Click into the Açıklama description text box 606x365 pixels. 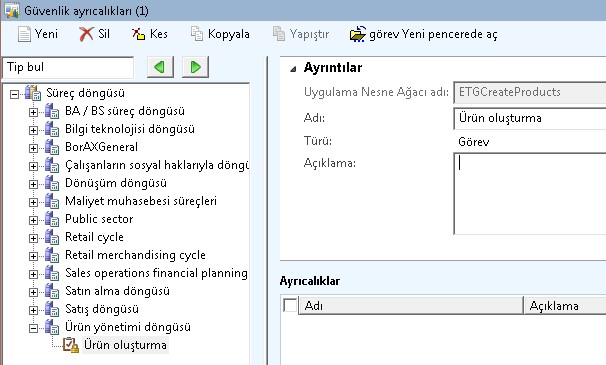click(530, 193)
